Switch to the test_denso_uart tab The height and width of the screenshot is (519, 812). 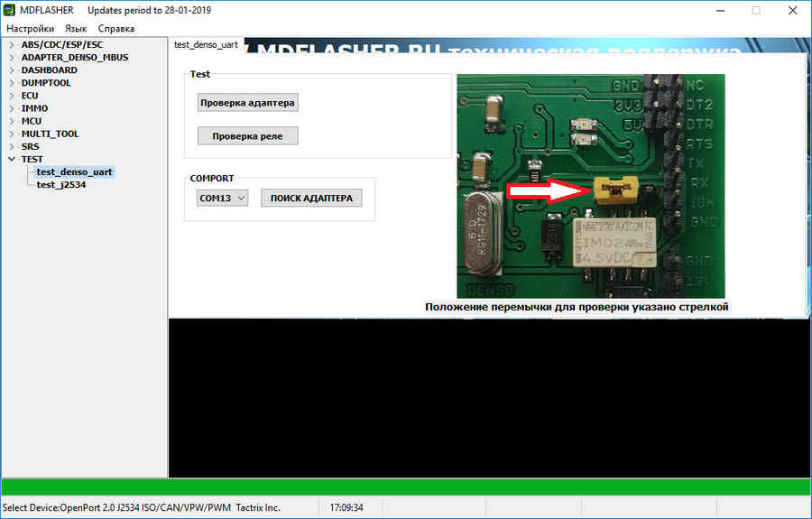click(206, 44)
